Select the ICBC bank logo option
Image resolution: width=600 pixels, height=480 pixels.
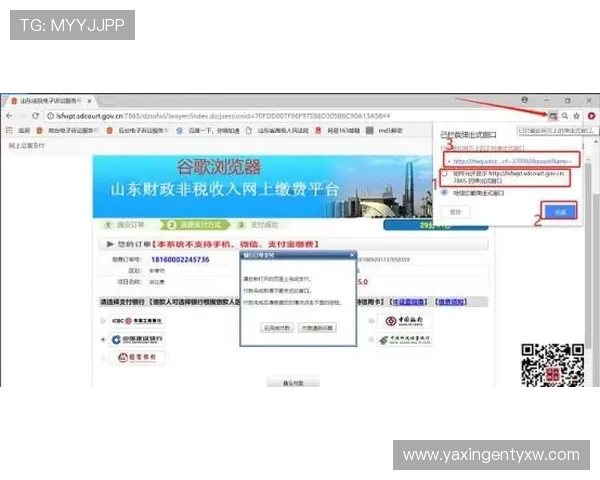[137, 321]
